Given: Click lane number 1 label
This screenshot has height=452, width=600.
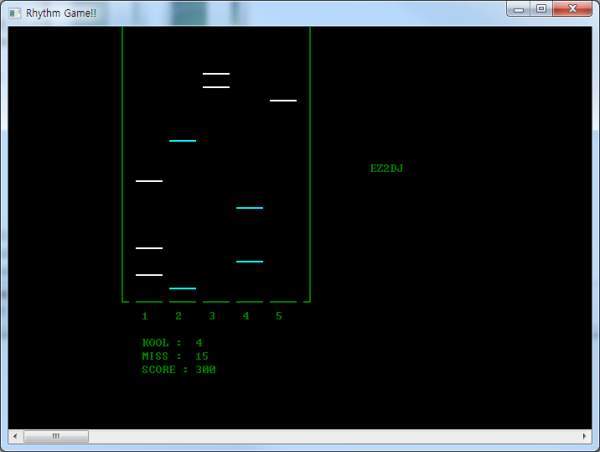Looking at the screenshot, I should click(x=145, y=316).
